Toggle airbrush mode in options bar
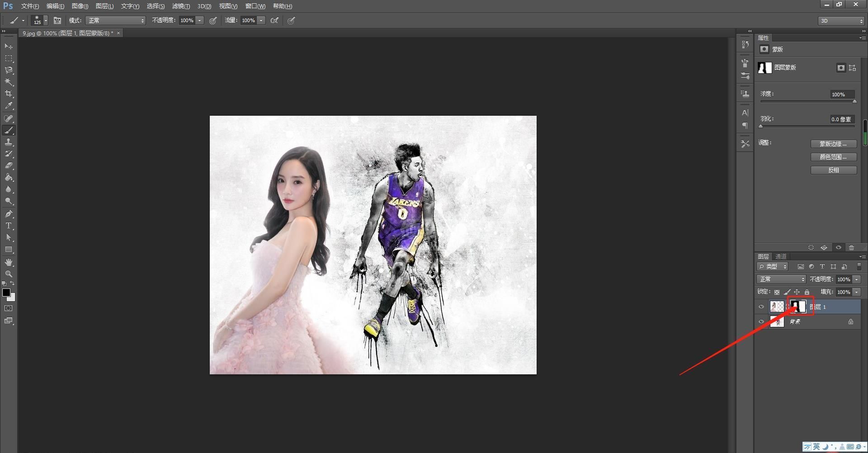Image resolution: width=868 pixels, height=453 pixels. coord(274,20)
